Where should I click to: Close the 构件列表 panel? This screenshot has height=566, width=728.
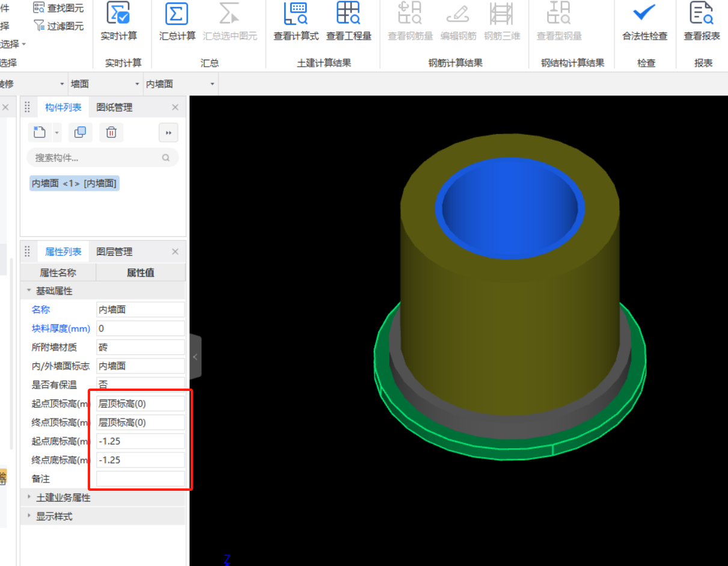[x=175, y=107]
